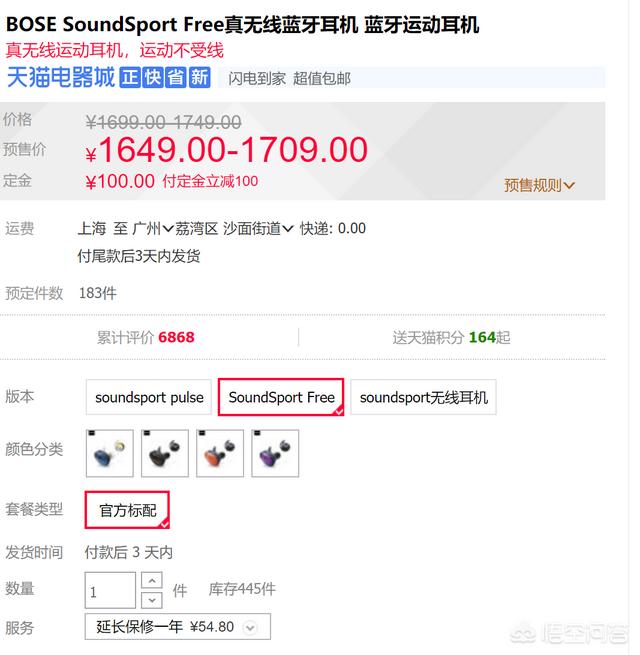The height and width of the screenshot is (655, 640).
Task: Click the 快 fast delivery badge
Action: coord(153,78)
